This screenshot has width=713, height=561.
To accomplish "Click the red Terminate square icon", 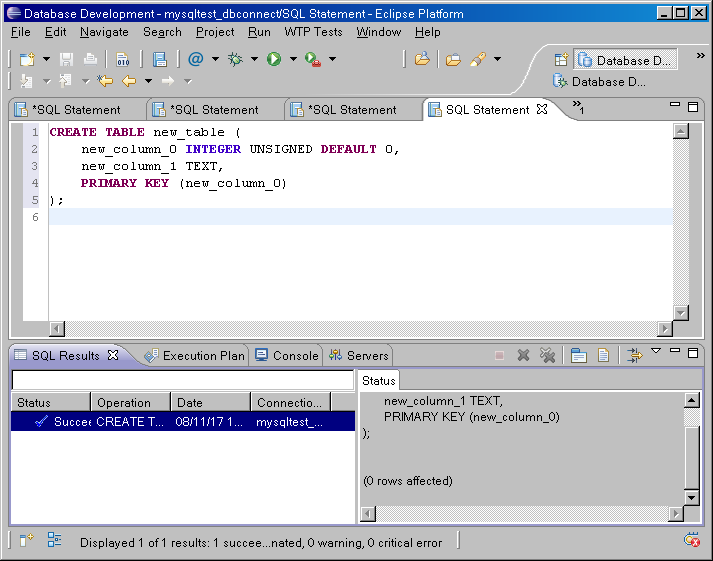I will [x=499, y=355].
